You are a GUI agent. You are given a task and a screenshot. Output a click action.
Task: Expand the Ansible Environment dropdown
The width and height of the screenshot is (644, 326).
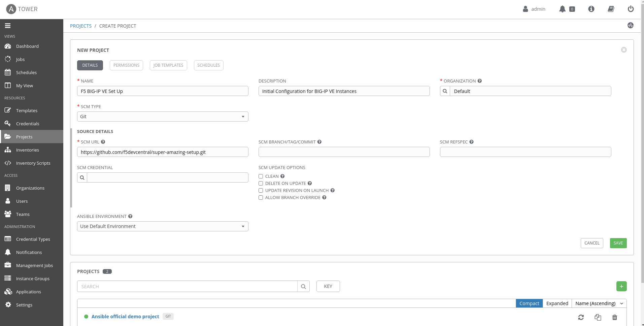tap(163, 226)
